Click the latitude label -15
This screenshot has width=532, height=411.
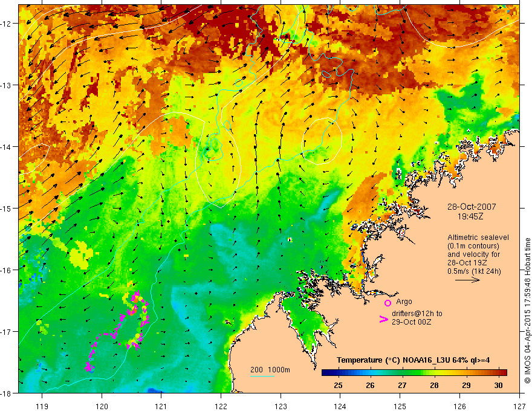[x=7, y=209]
